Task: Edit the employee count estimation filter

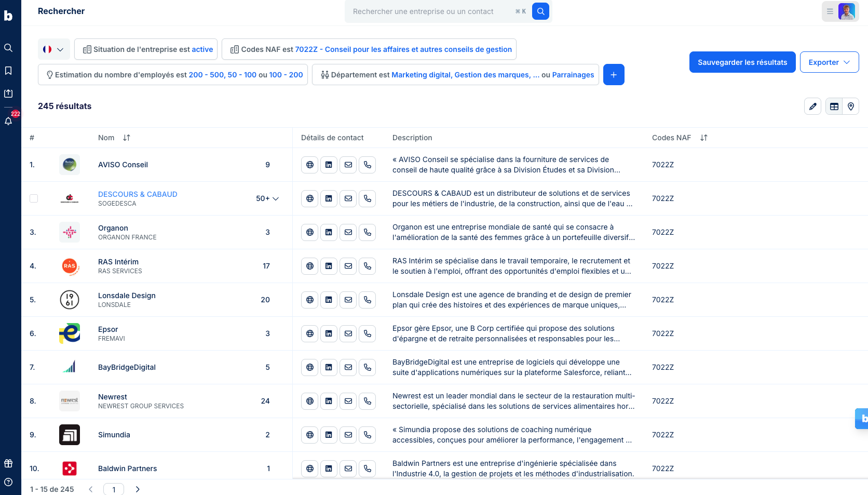Action: coord(173,75)
